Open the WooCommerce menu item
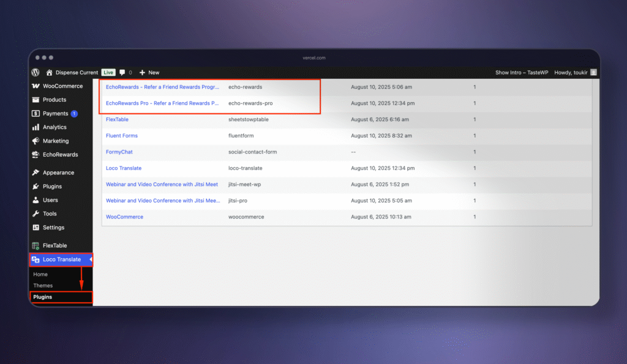Screen dimensions: 627x364 point(62,86)
